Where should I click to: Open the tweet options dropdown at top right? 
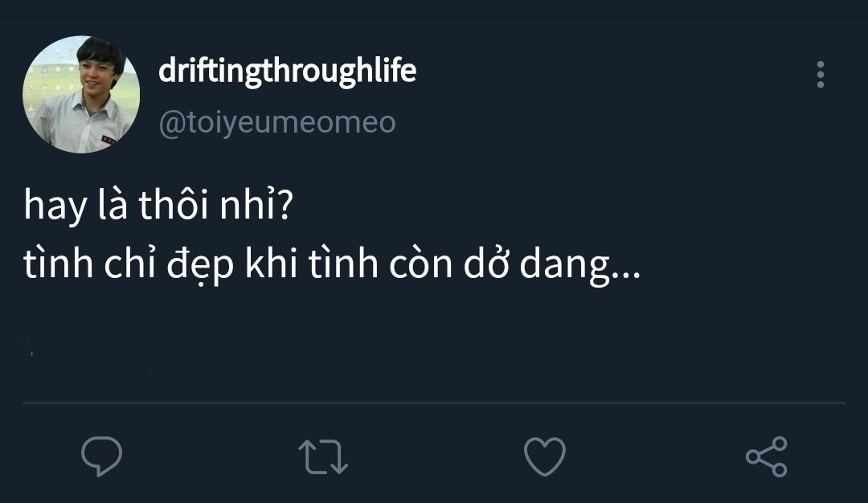pyautogui.click(x=820, y=75)
